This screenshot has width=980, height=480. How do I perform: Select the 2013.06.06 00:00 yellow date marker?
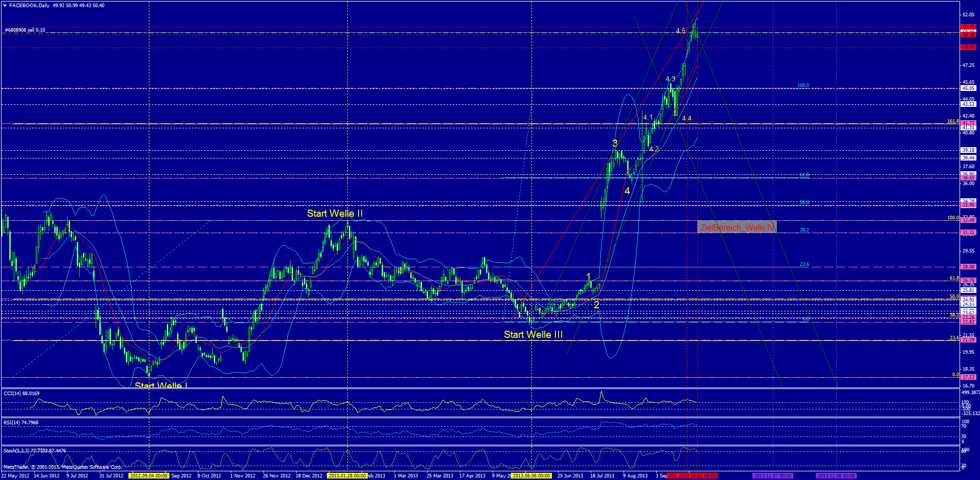(x=531, y=476)
